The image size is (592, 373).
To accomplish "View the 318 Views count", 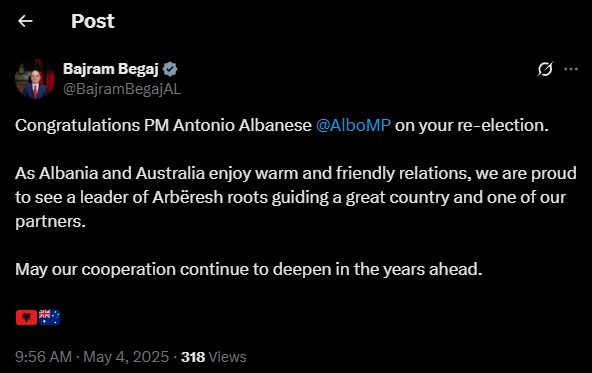I will [214, 357].
